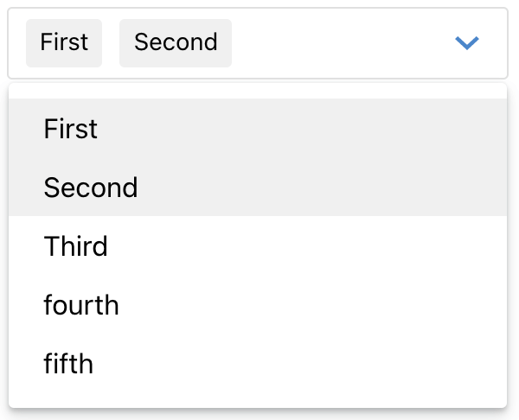Screen dimensions: 519x420
Task: Click the blue chevron dropdown arrow
Action: coord(467,42)
